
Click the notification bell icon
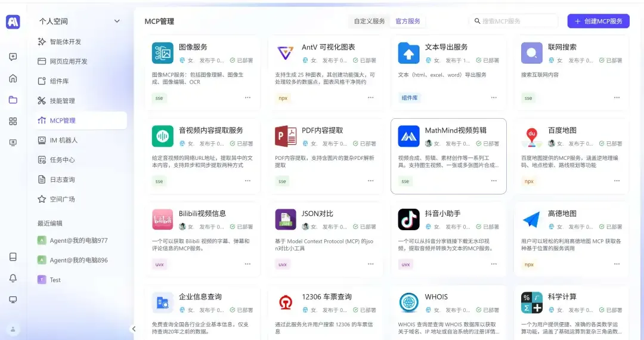13,278
